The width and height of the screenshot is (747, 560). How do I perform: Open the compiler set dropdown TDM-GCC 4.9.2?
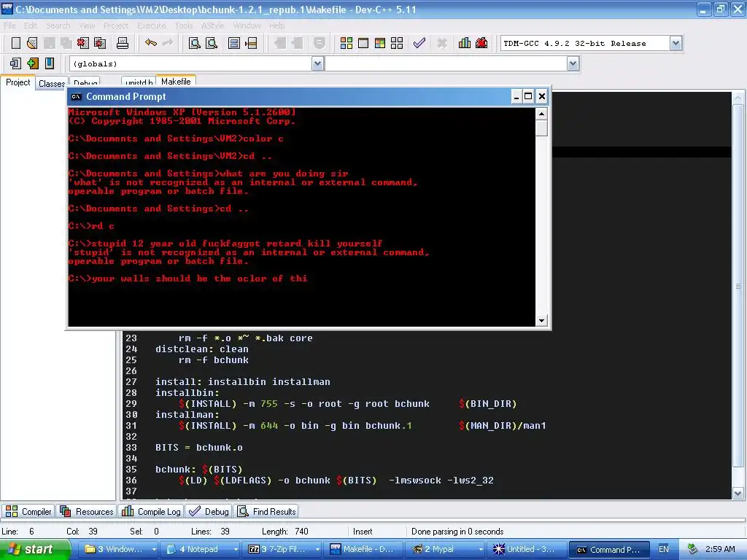[676, 43]
